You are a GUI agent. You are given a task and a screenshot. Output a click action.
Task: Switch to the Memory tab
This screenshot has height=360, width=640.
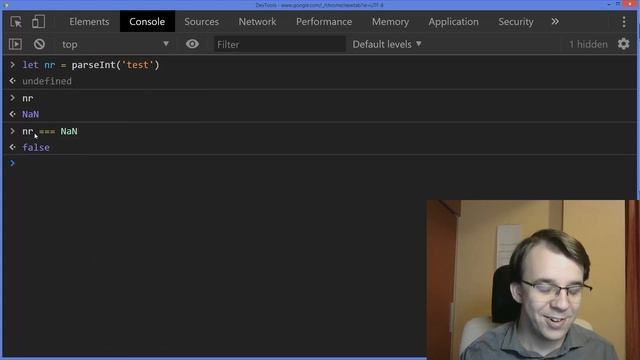click(390, 22)
